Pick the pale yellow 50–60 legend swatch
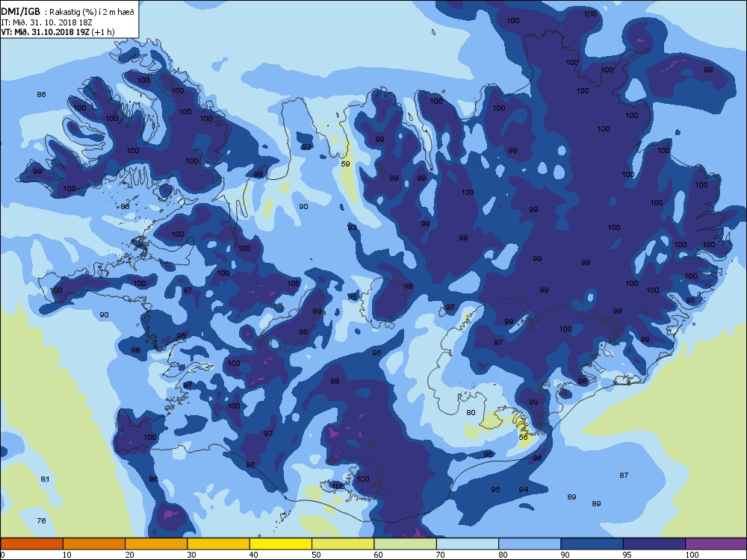Image resolution: width=747 pixels, height=560 pixels. pos(343,544)
